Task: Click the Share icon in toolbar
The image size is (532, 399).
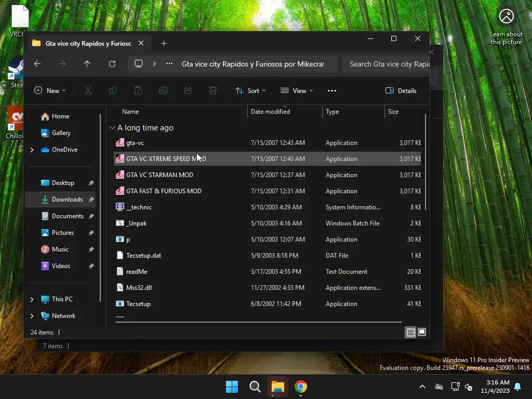Action: coord(188,90)
